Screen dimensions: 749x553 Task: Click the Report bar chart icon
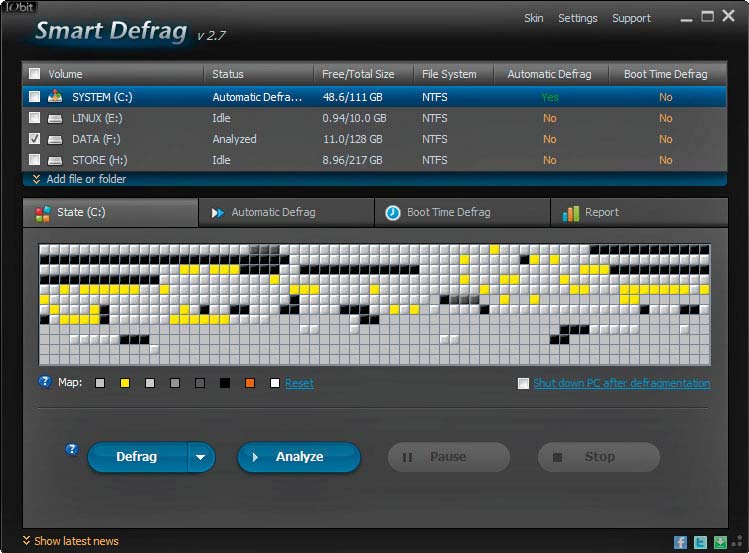(x=571, y=213)
